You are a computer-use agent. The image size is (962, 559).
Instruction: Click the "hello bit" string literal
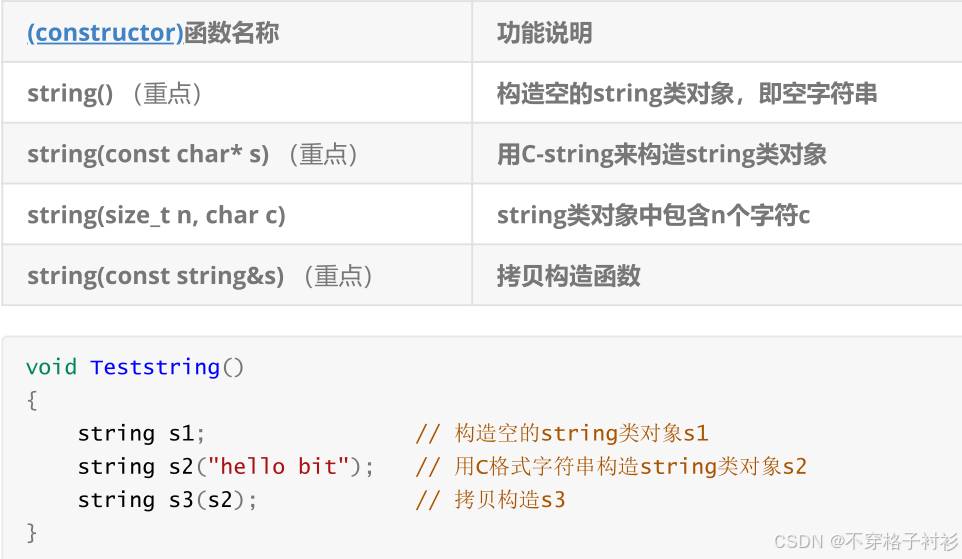click(x=279, y=466)
